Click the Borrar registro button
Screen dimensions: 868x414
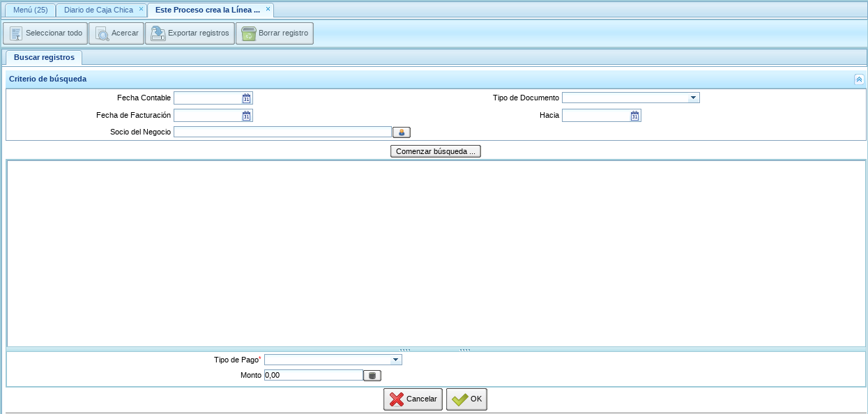(274, 33)
